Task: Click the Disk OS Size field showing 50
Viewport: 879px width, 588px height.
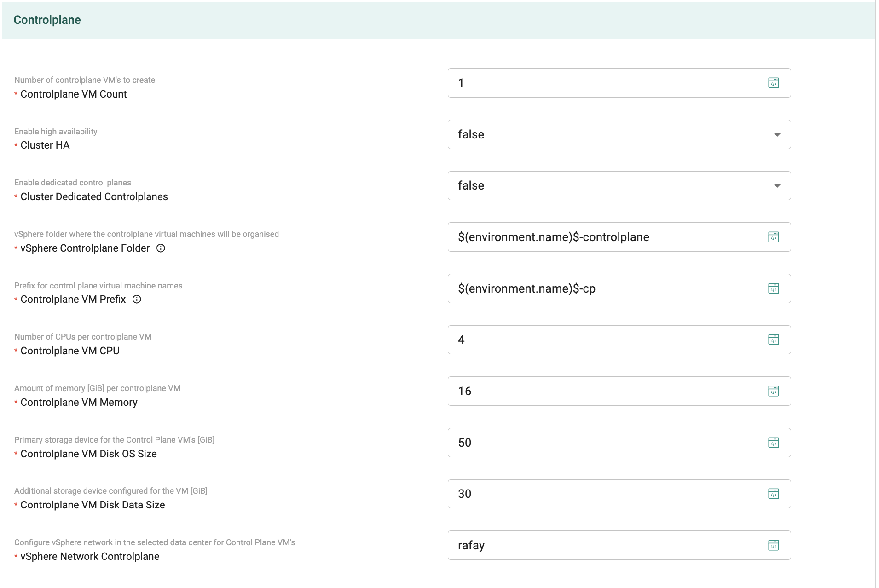Action: coord(619,443)
